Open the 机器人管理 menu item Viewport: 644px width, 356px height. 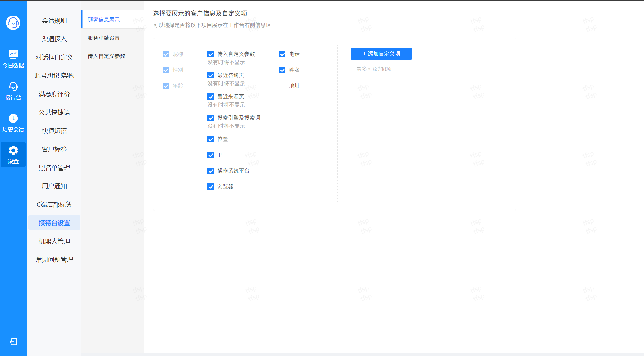[54, 241]
